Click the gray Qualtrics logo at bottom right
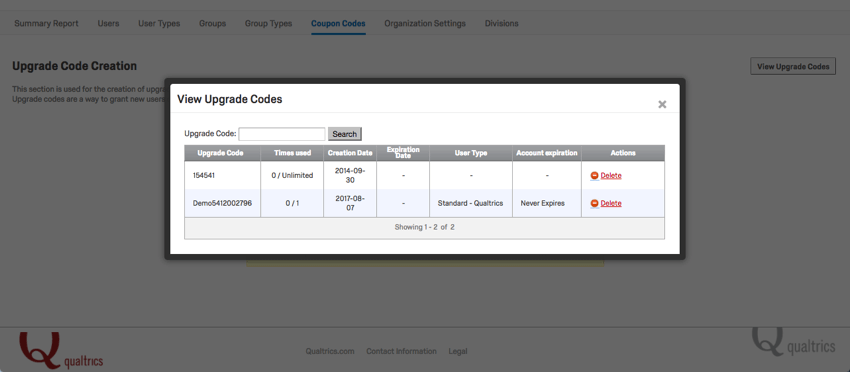 coord(794,342)
